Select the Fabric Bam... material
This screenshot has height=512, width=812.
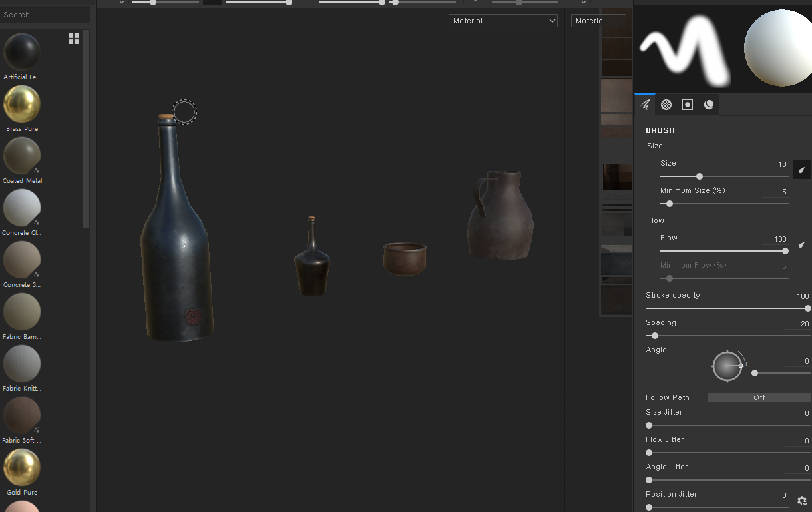(22, 316)
